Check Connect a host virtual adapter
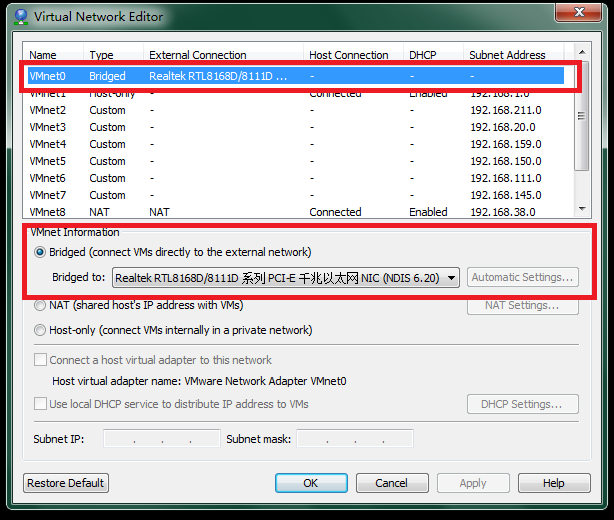The image size is (614, 520). [40, 359]
